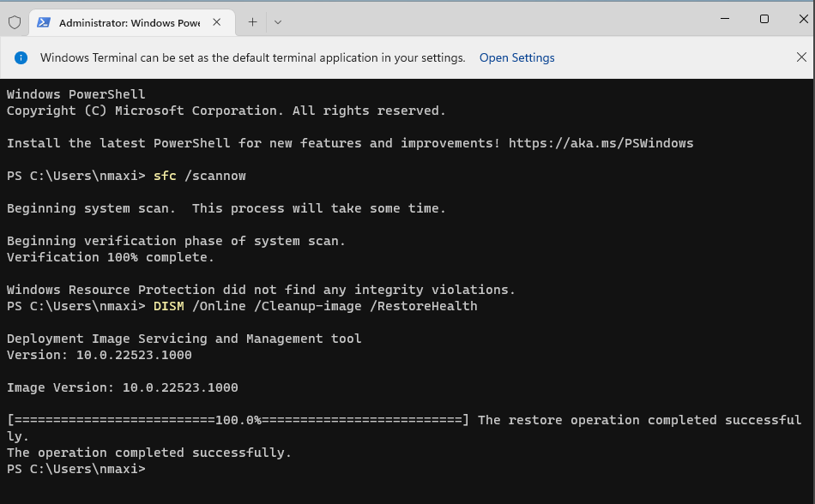
Task: Click the aka.ms/PSWindows URL
Action: (601, 143)
